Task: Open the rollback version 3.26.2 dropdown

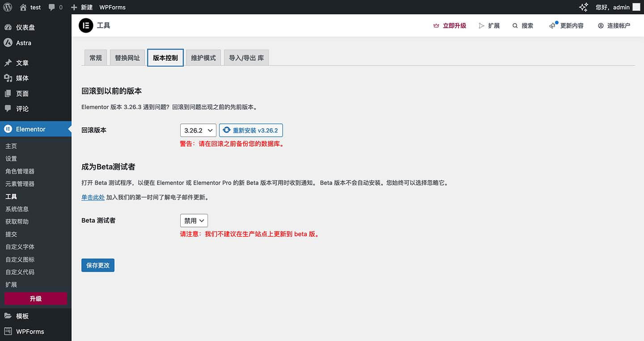Action: click(198, 131)
